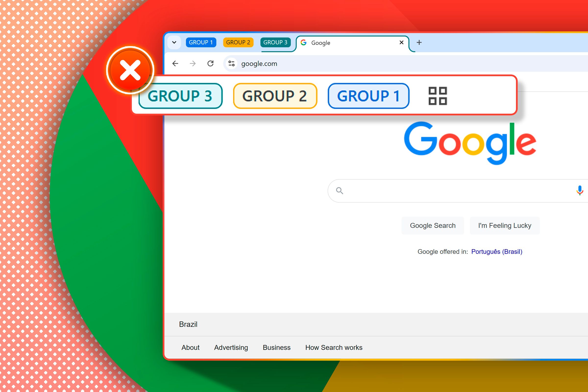Click the forward navigation arrow icon
Viewport: 588px width, 392px height.
point(193,63)
